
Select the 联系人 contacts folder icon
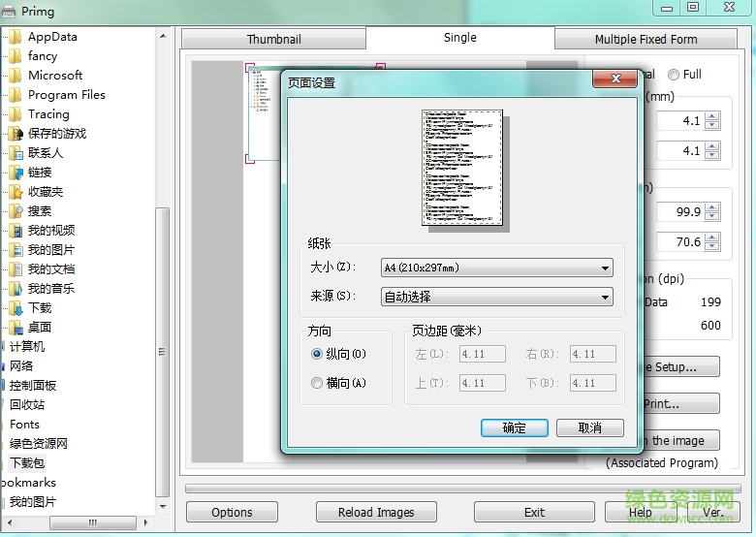point(16,153)
